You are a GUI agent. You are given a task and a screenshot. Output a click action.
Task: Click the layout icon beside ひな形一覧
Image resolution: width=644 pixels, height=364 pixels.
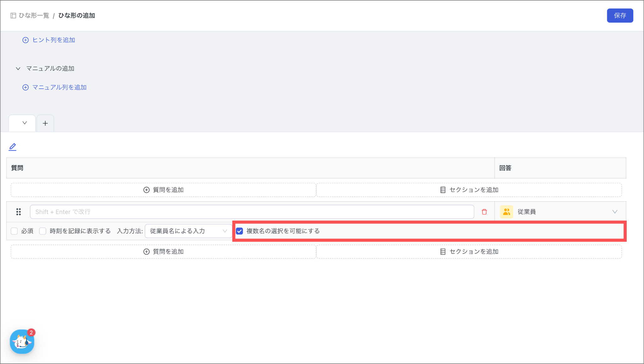point(13,16)
